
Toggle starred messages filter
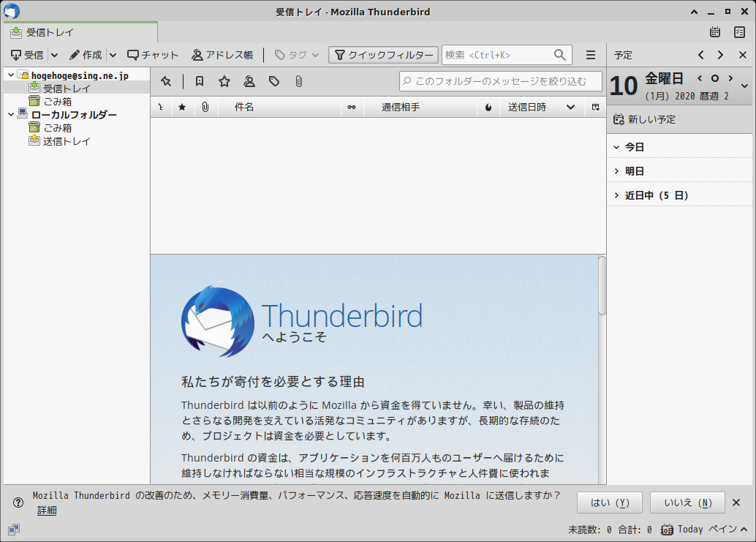pyautogui.click(x=224, y=81)
